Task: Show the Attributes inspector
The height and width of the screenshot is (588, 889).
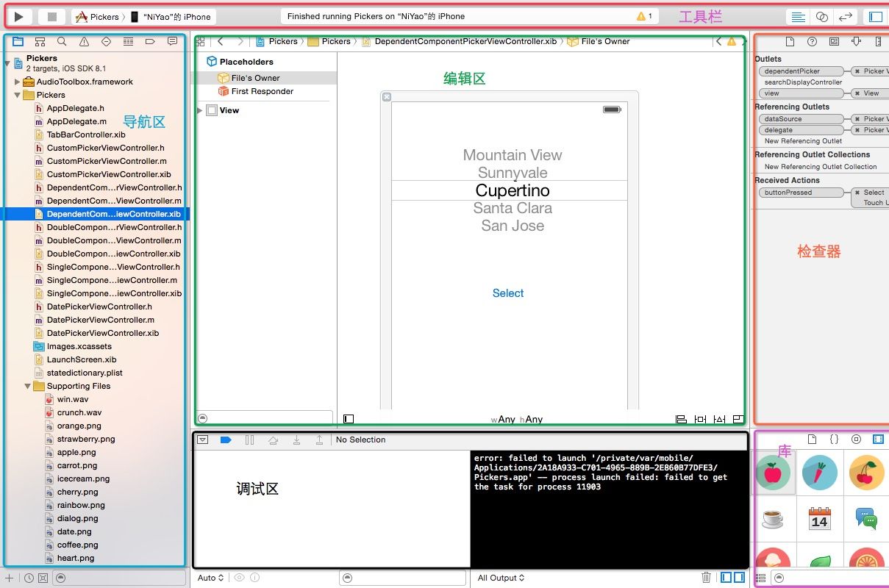Action: click(x=856, y=42)
